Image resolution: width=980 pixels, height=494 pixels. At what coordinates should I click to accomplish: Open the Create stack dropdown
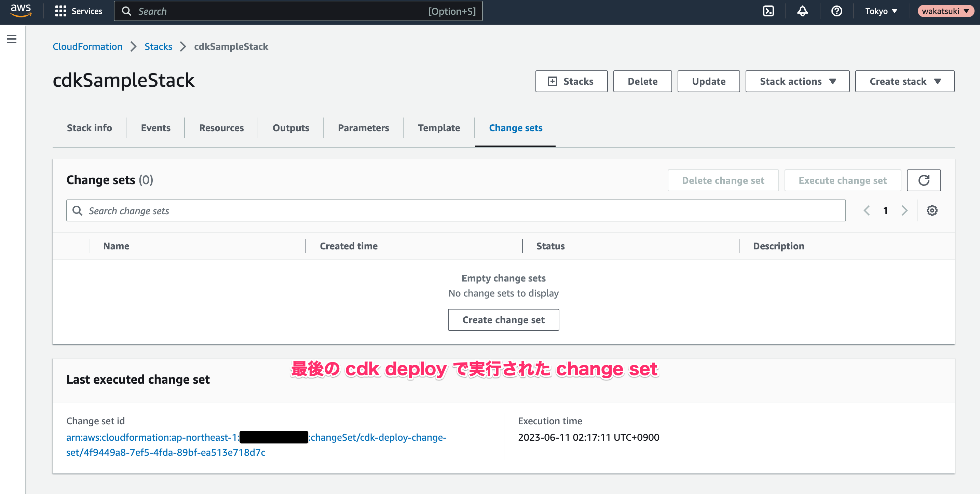click(905, 81)
